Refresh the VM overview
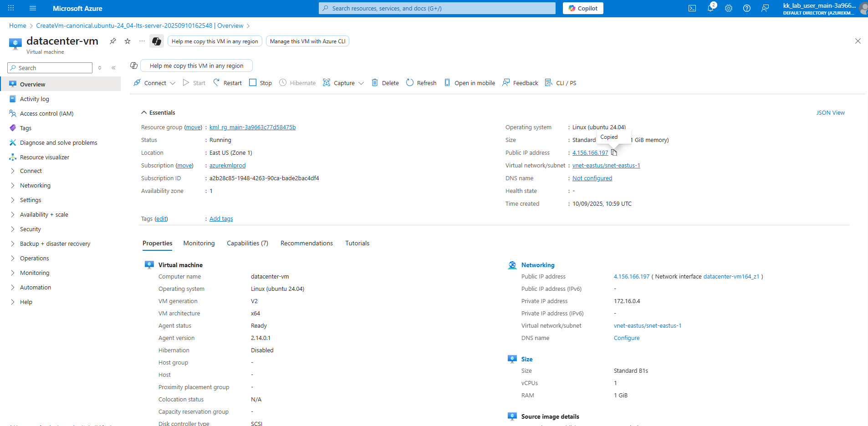The image size is (868, 426). [x=421, y=83]
